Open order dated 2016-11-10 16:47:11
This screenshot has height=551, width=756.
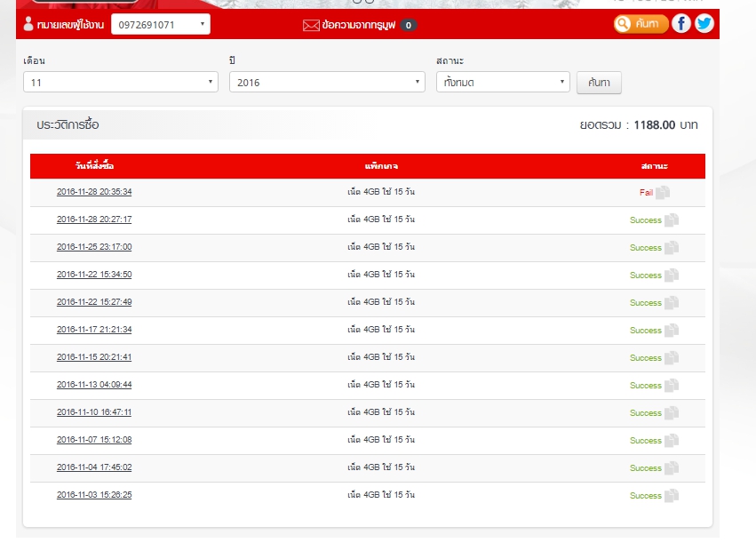click(94, 411)
